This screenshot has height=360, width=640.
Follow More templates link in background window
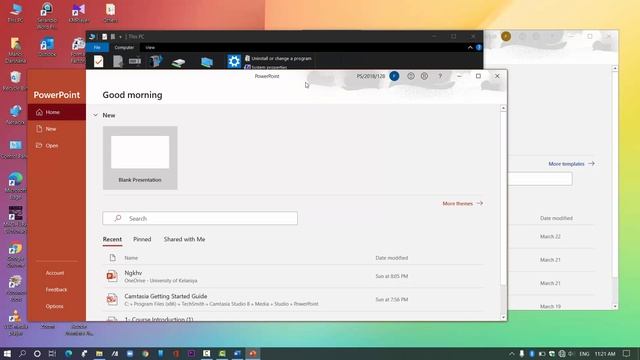[571, 164]
